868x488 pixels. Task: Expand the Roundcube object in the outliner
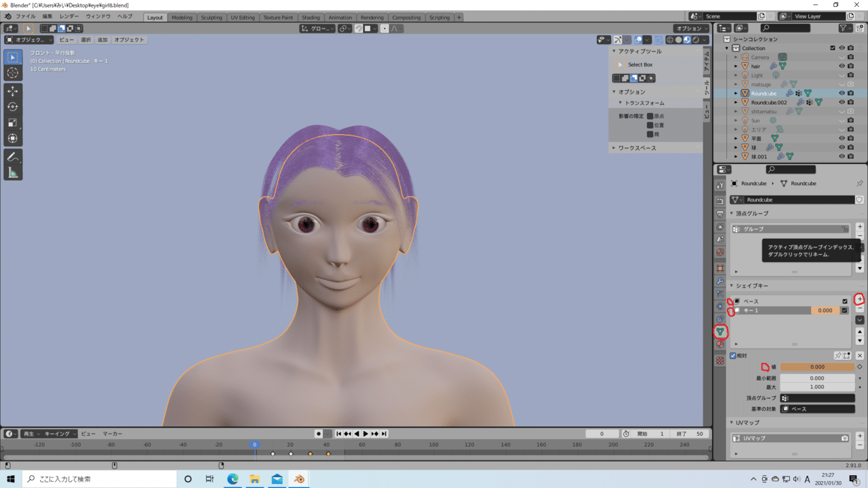[x=736, y=93]
